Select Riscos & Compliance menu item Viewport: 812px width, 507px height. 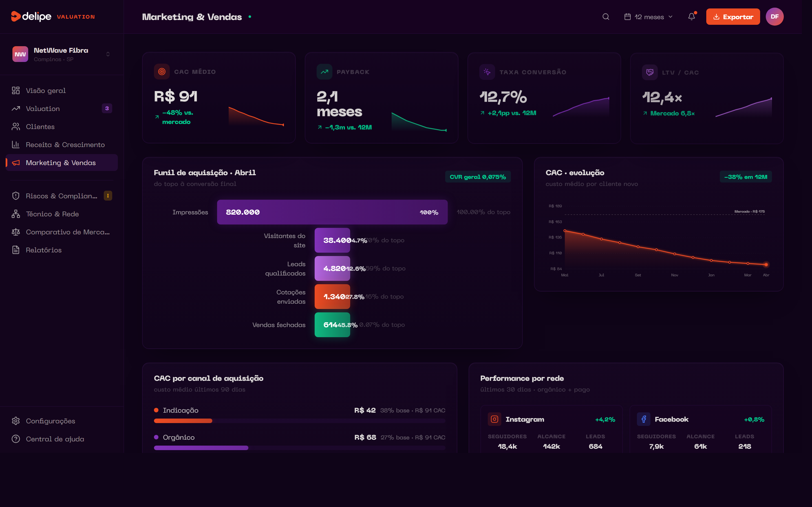pos(61,196)
